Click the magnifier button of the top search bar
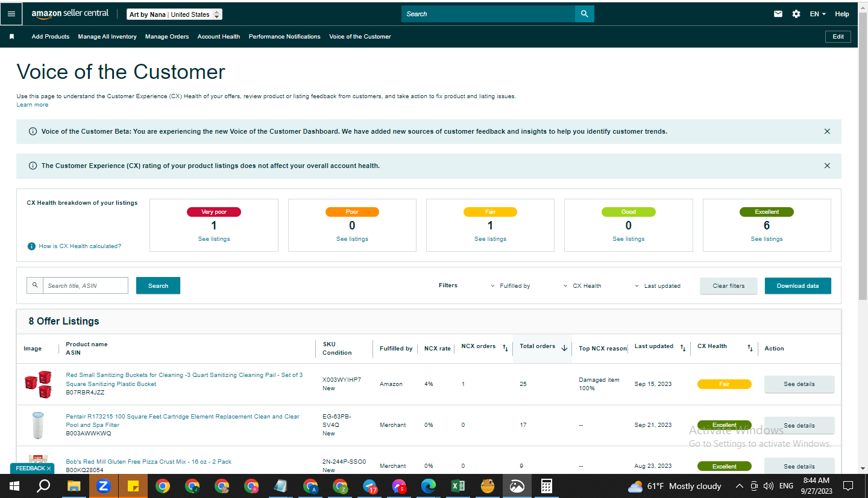Screen dimensions: 868x498 585,14
